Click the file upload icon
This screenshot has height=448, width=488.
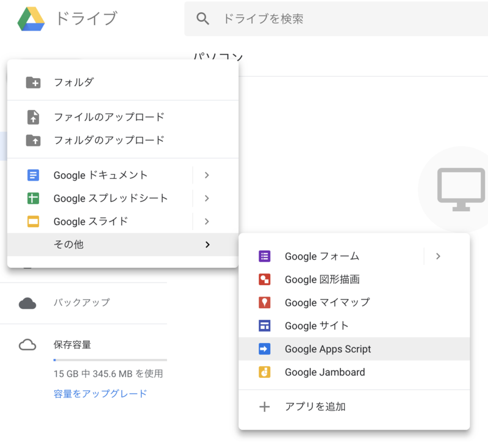point(33,117)
